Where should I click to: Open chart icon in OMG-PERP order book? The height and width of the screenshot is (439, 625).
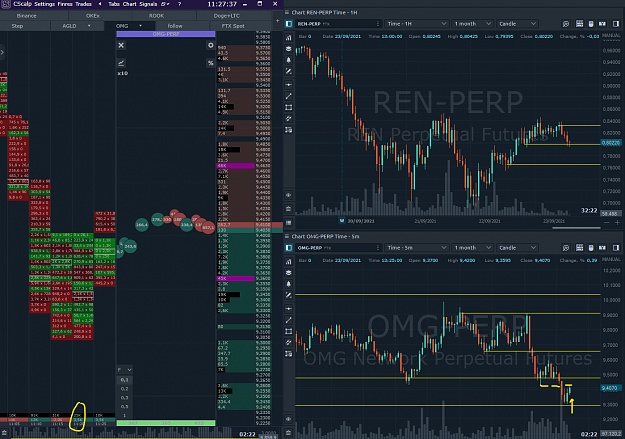coord(121,63)
